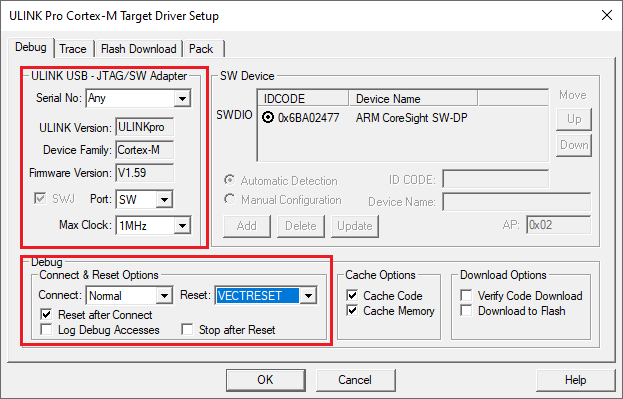Click OK to confirm settings
Viewport: 623px width, 399px height.
coord(266,380)
